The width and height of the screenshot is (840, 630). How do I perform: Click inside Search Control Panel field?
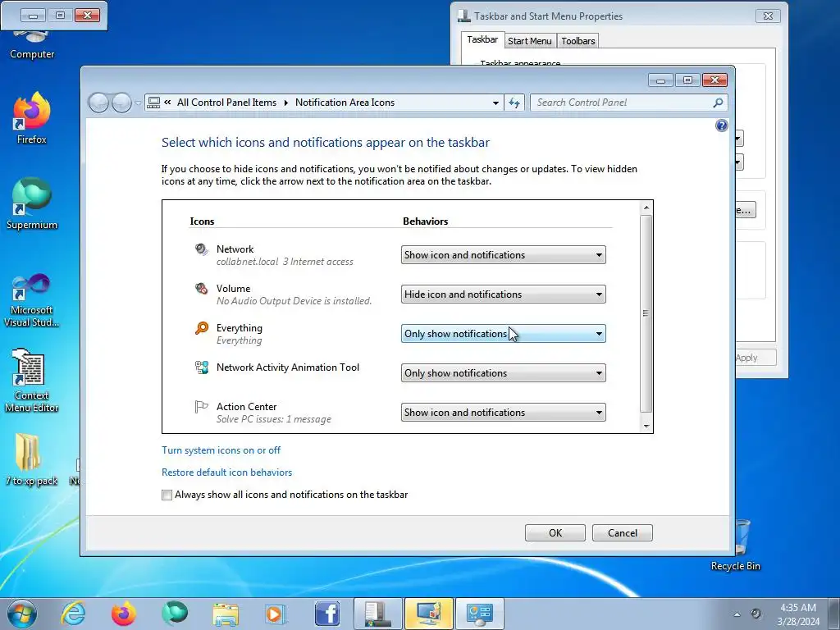(623, 103)
